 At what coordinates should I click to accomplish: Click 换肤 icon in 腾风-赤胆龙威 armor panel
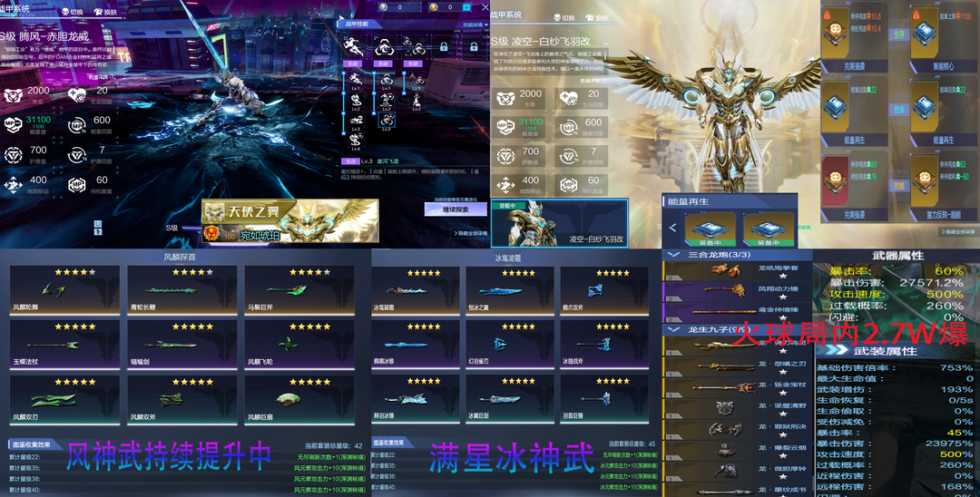tap(98, 11)
